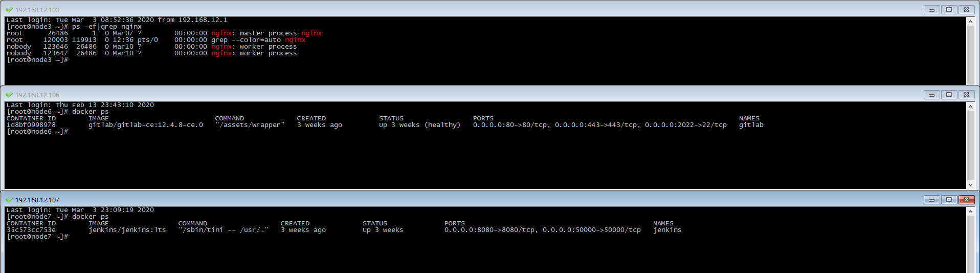
Task: Click PID 120003 in node3 output
Action: click(x=55, y=40)
